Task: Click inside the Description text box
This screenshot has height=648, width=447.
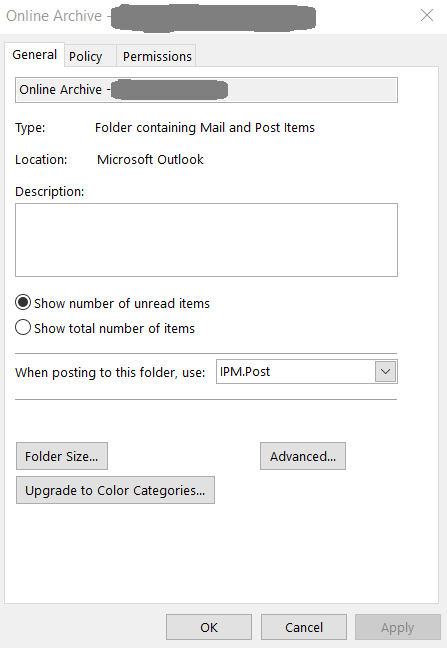Action: click(x=206, y=240)
